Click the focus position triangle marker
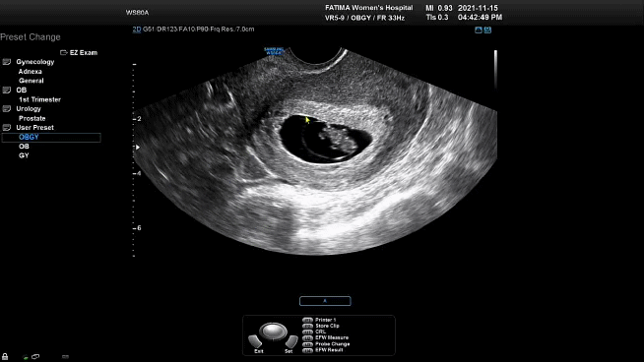This screenshot has width=644, height=362. (138, 148)
